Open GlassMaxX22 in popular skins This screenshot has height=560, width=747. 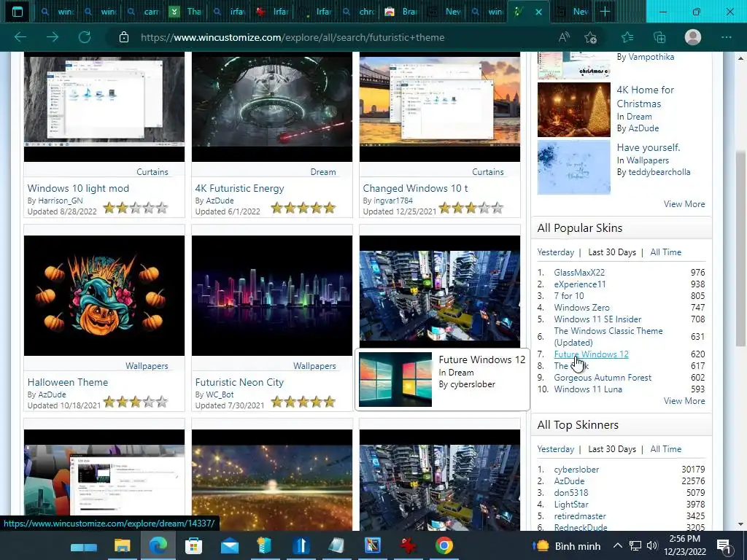tap(579, 273)
